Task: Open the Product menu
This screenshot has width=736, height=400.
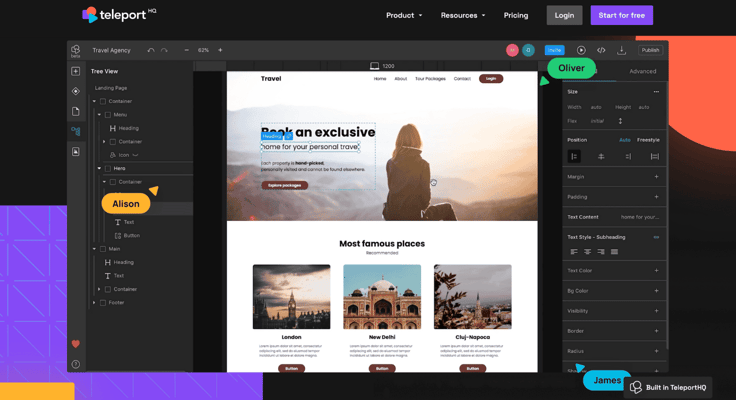Action: [404, 15]
